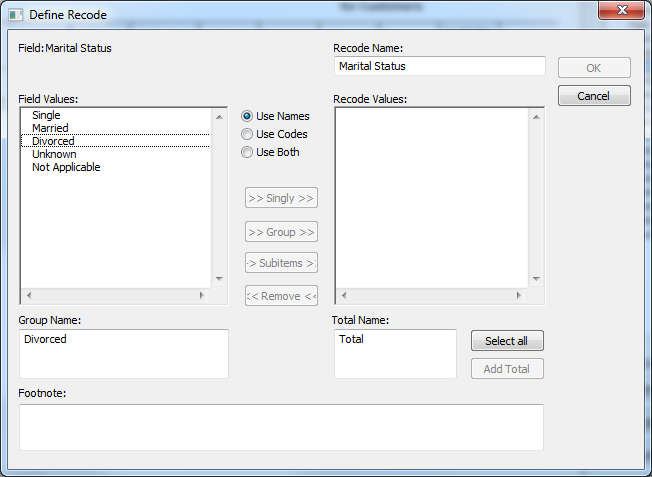Select the Use Names radio button
652x477 pixels.
coord(247,116)
